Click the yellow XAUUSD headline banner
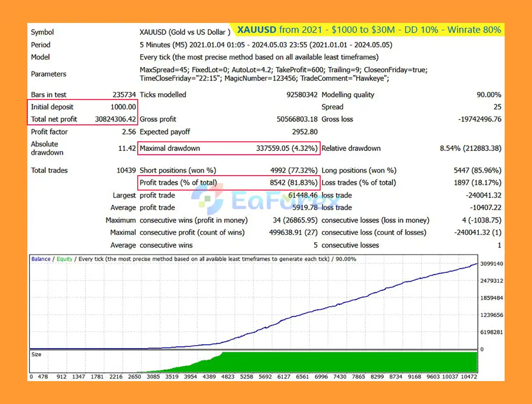 pos(369,30)
